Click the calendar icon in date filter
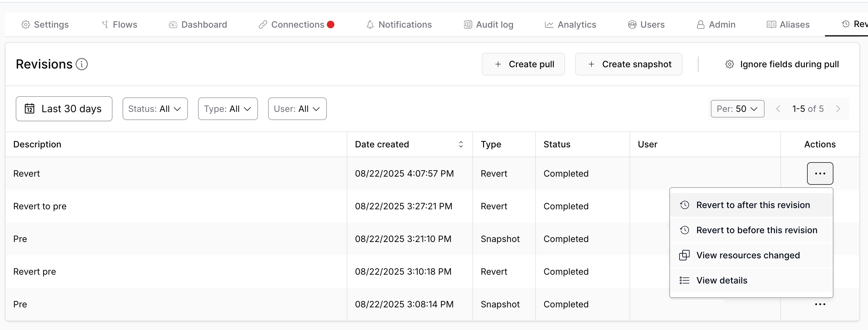 click(x=30, y=108)
